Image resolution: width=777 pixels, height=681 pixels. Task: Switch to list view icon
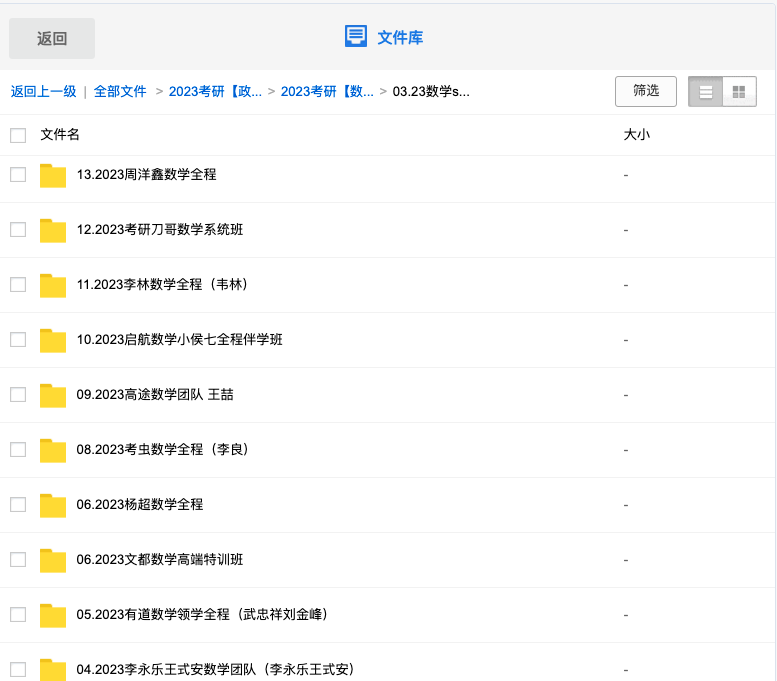point(705,92)
